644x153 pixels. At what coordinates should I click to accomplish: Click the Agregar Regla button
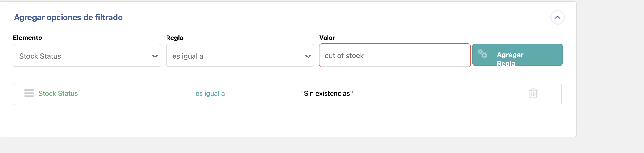coord(517,55)
